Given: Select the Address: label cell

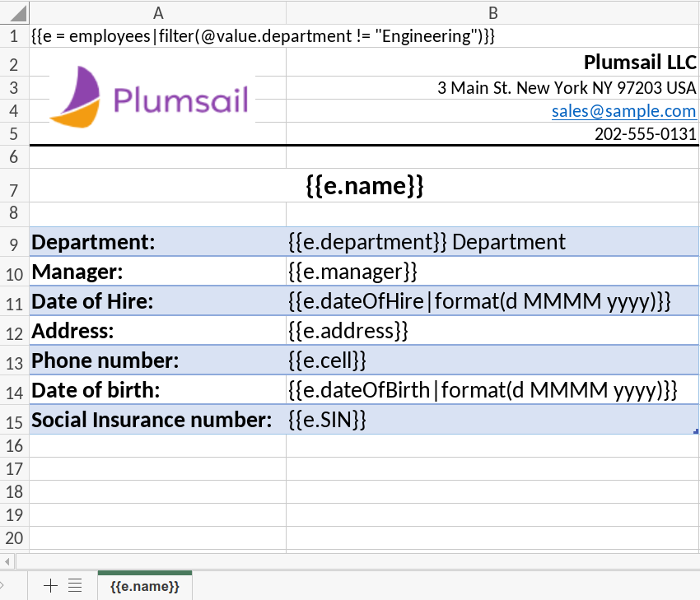Looking at the screenshot, I should click(x=157, y=331).
